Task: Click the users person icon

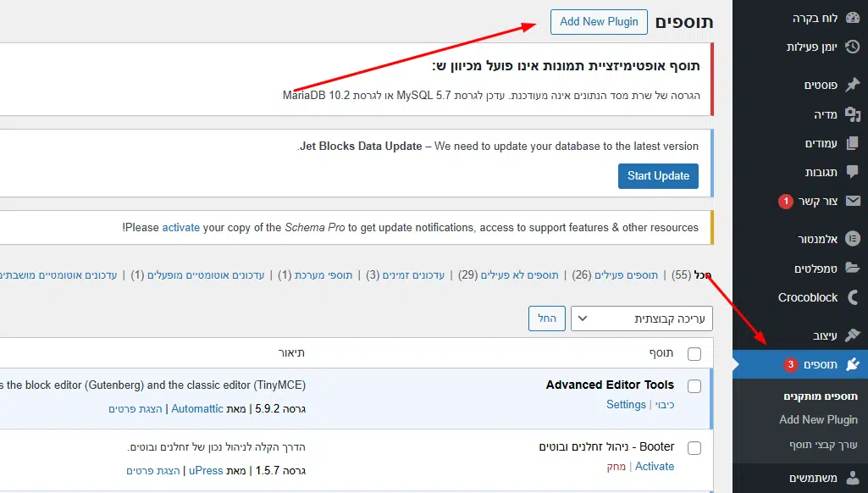Action: tap(852, 478)
